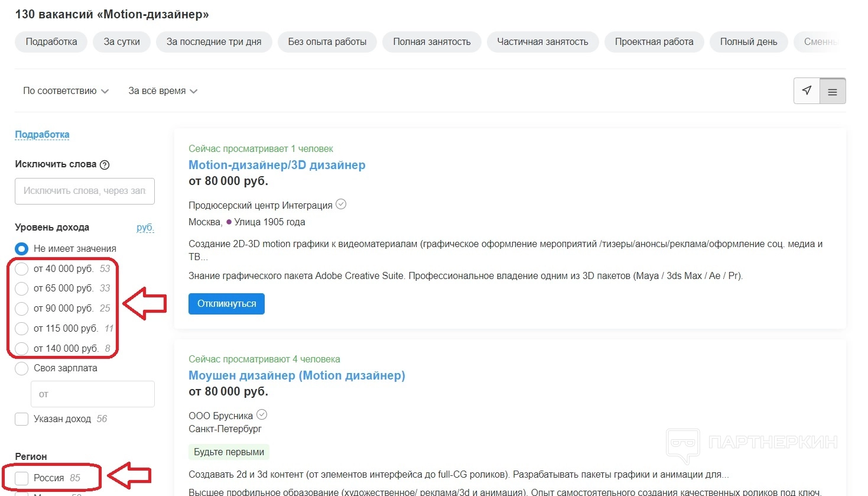Image resolution: width=868 pixels, height=496 pixels.
Task: Apply Без опыта работы filter chip
Action: click(x=327, y=42)
